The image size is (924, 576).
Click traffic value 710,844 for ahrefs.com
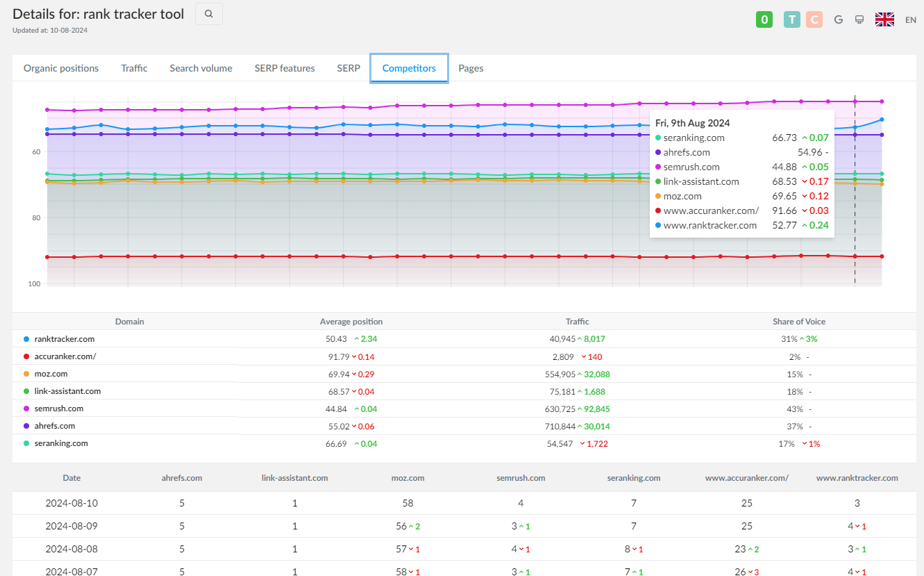561,426
